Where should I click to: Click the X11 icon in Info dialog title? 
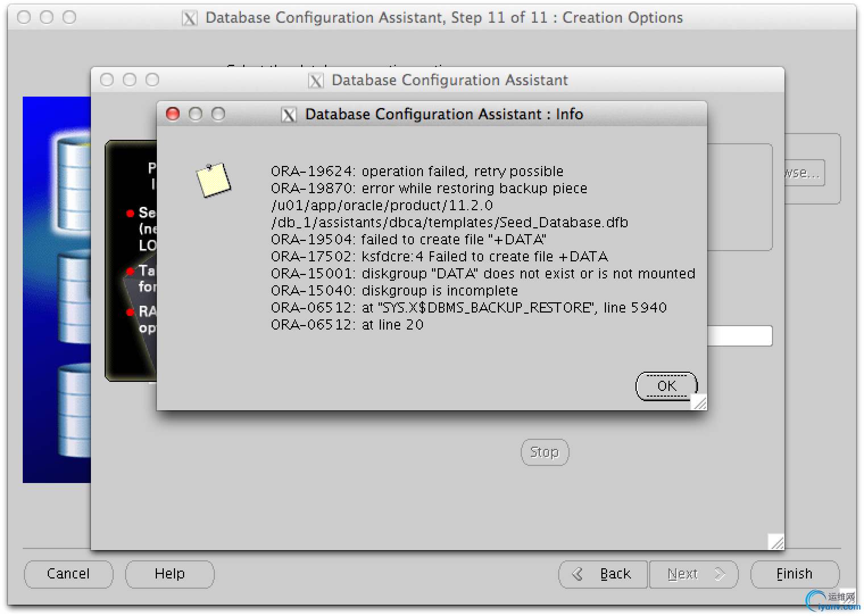point(289,115)
